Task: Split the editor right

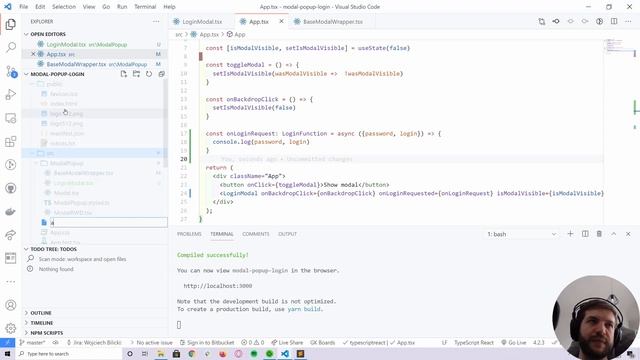Action: point(614,21)
